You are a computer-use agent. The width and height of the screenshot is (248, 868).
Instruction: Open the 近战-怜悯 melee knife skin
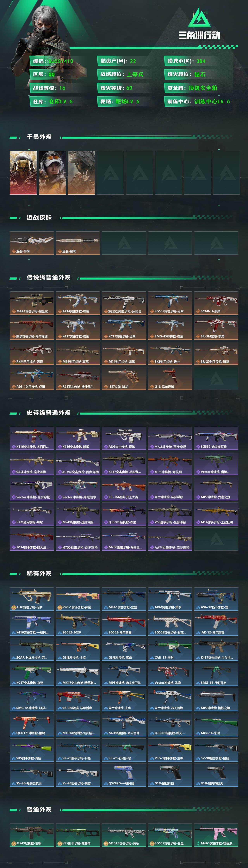(32, 243)
